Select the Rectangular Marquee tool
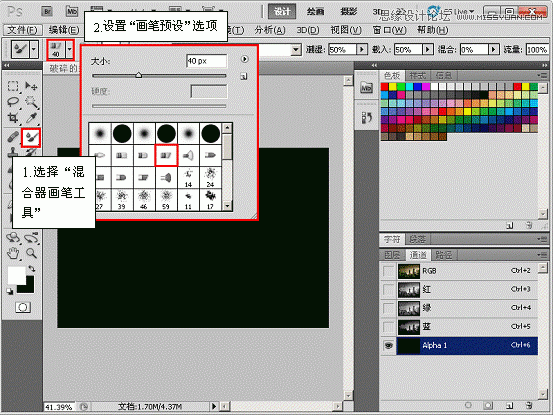The height and width of the screenshot is (415, 553). 13,86
